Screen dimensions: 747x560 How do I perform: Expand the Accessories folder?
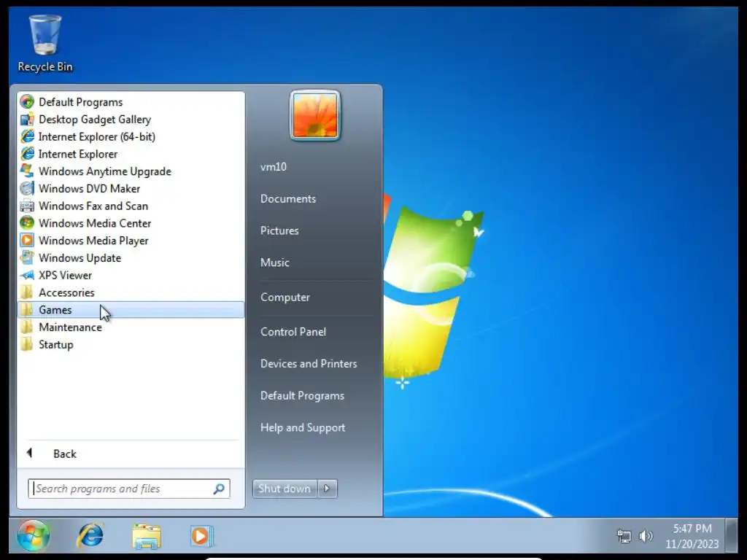pyautogui.click(x=131, y=292)
